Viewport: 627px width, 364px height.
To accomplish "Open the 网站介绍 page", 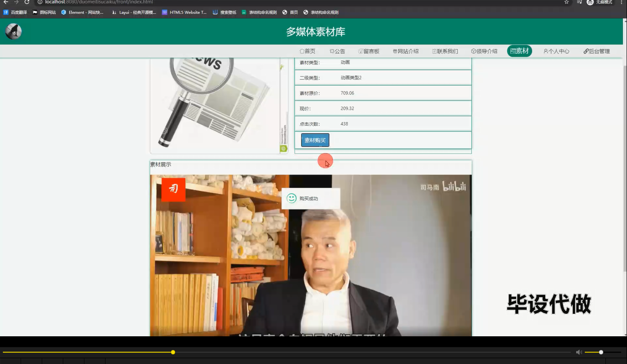I will [x=406, y=51].
